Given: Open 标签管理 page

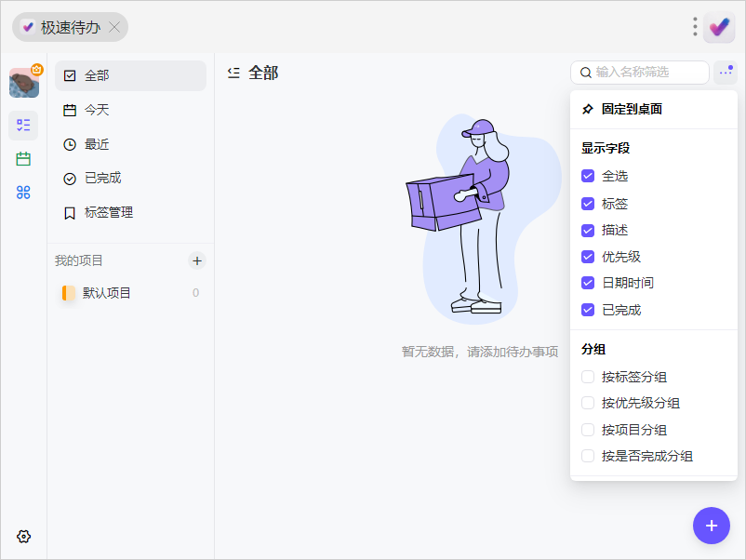Looking at the screenshot, I should (x=130, y=213).
